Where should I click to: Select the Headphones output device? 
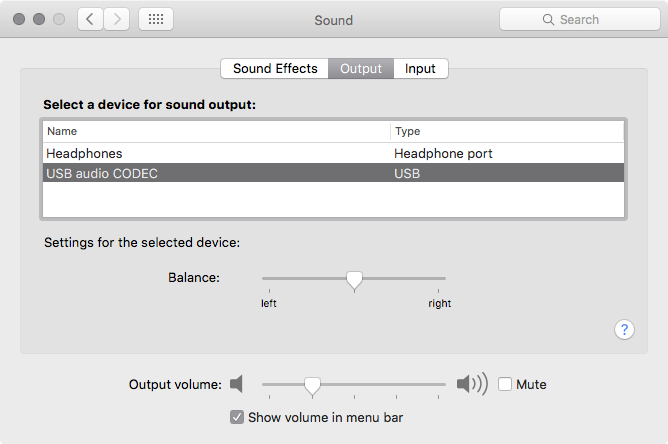click(333, 153)
